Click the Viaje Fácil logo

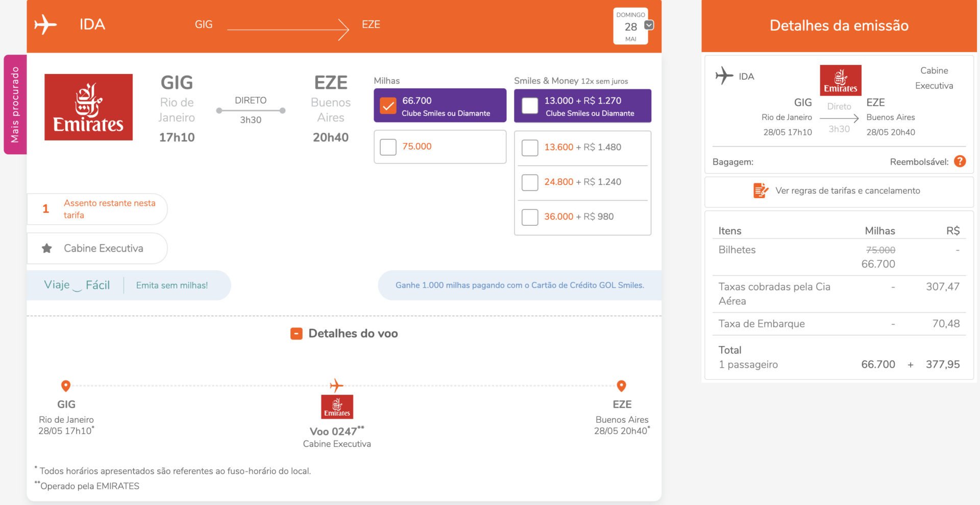click(x=77, y=285)
